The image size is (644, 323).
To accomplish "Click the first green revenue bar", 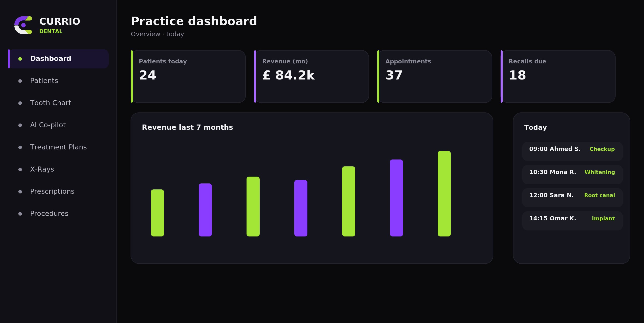I will tap(157, 213).
